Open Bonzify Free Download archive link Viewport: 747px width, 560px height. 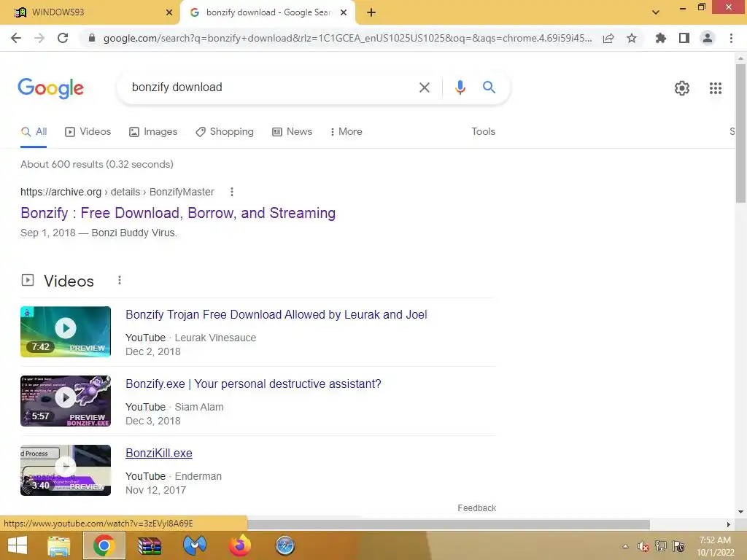point(178,213)
